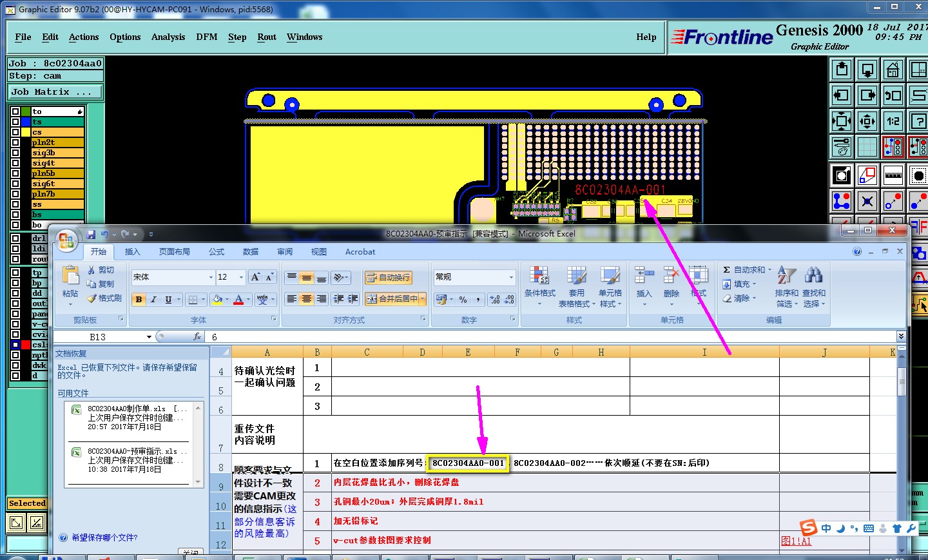Click the 图1!A1 hyperlink in the sheet

tap(796, 541)
